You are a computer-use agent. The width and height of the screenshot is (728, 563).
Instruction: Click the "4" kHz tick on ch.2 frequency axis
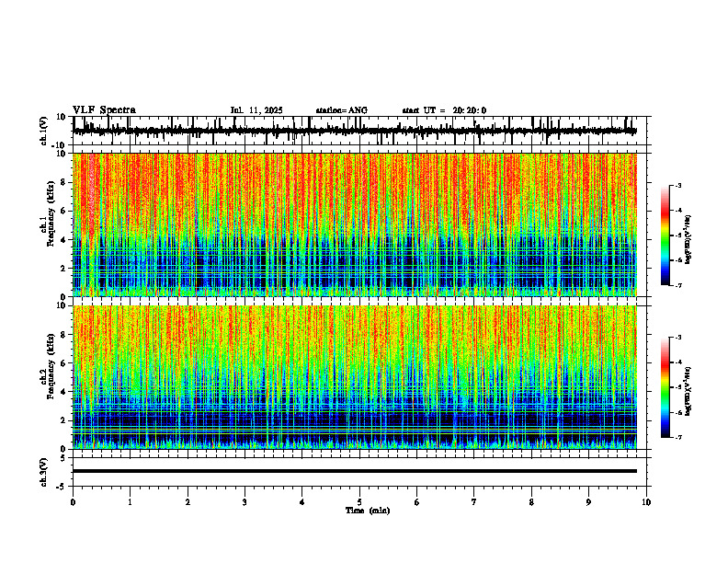pyautogui.click(x=64, y=392)
